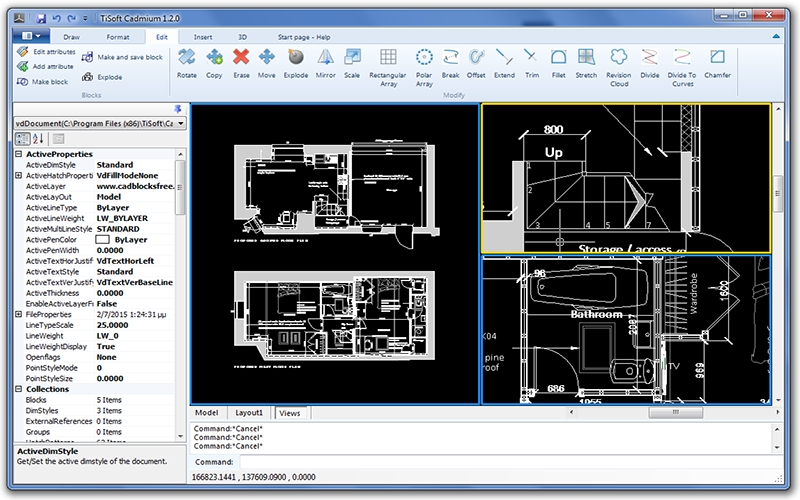
Task: Choose the Mirror tool
Action: pyautogui.click(x=325, y=63)
